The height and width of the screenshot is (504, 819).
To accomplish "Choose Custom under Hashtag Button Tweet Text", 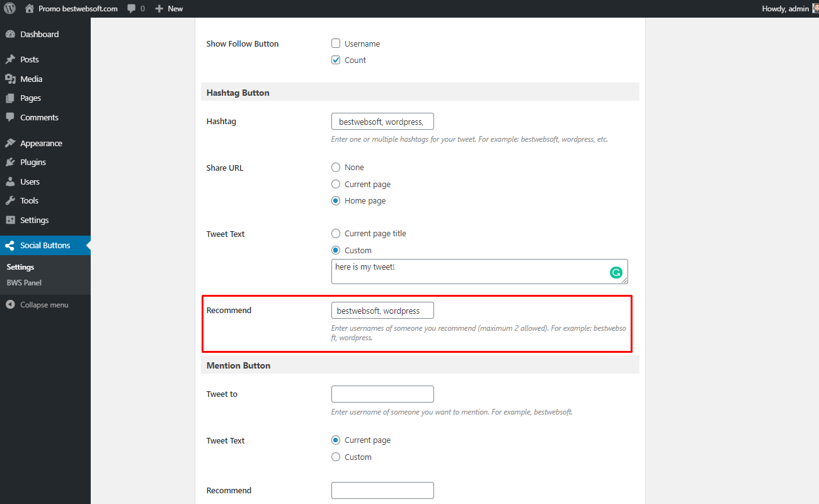I will click(336, 250).
